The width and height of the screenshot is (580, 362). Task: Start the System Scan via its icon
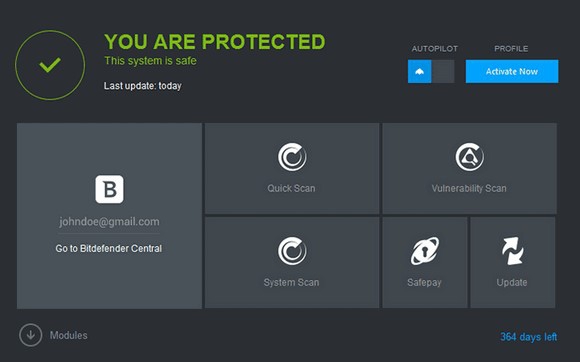(292, 251)
